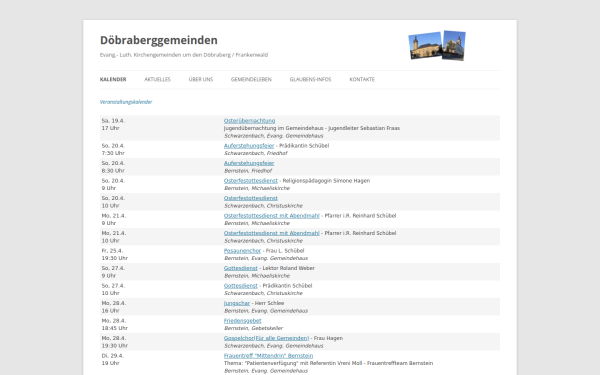Open Osterfestgottesdienst mit Abendmahl at 9 Uhr
600x375 pixels.
pyautogui.click(x=271, y=216)
